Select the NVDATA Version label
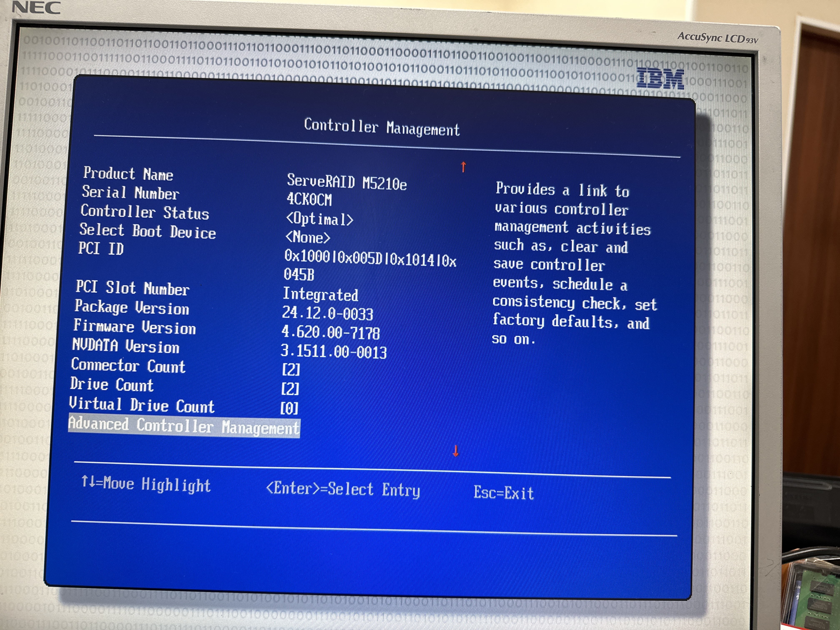 pos(126,346)
